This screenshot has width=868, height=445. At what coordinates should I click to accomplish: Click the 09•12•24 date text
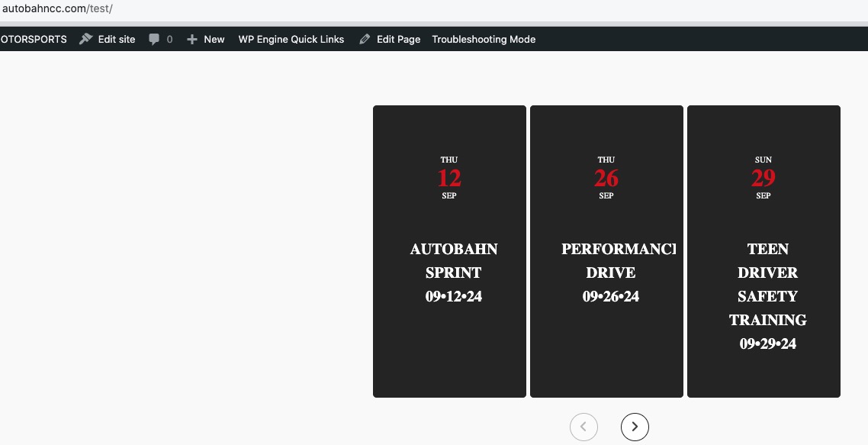453,296
